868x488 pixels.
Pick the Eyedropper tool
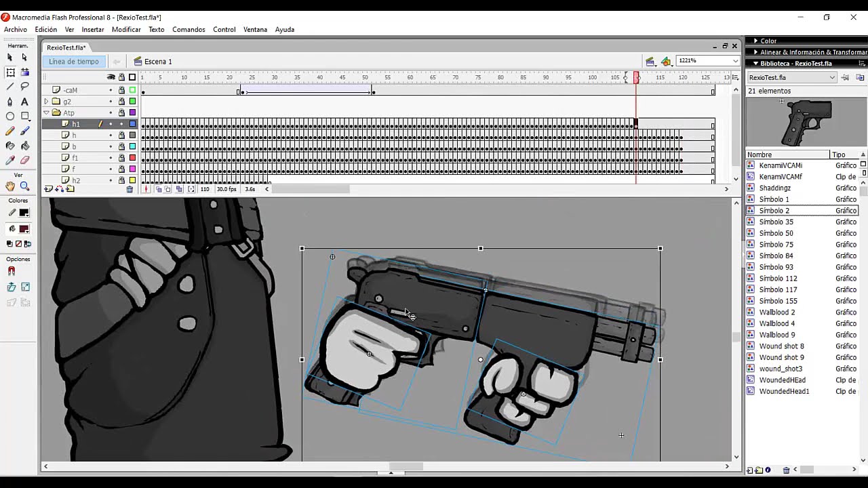[x=10, y=161]
